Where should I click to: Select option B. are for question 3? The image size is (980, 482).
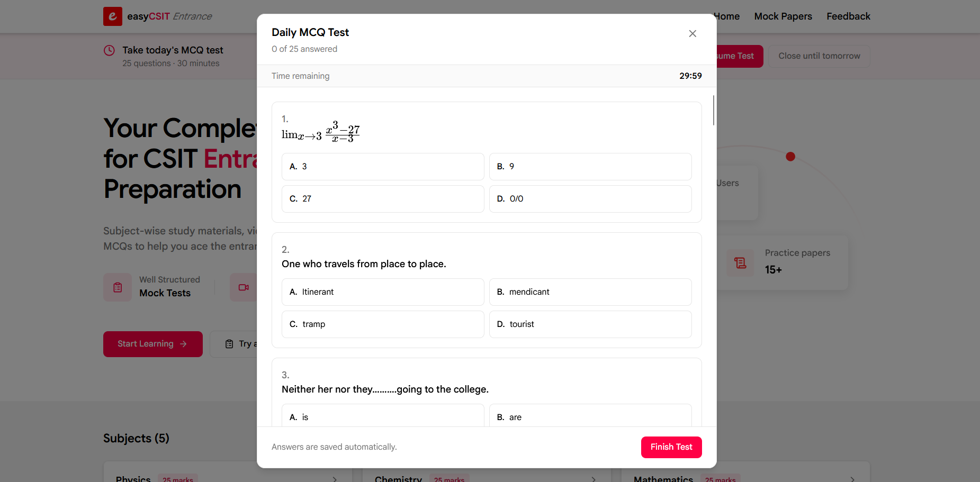(x=590, y=416)
